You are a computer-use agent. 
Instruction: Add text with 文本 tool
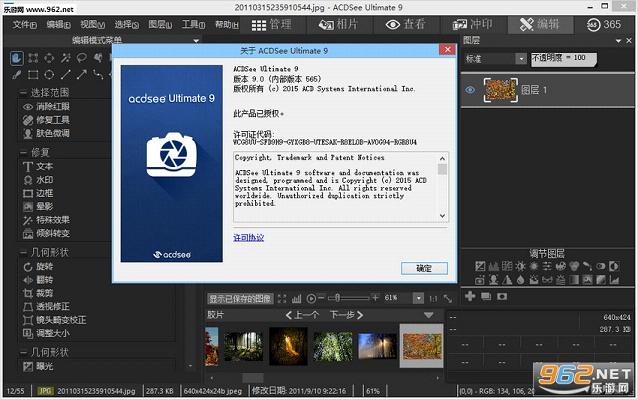(x=38, y=166)
